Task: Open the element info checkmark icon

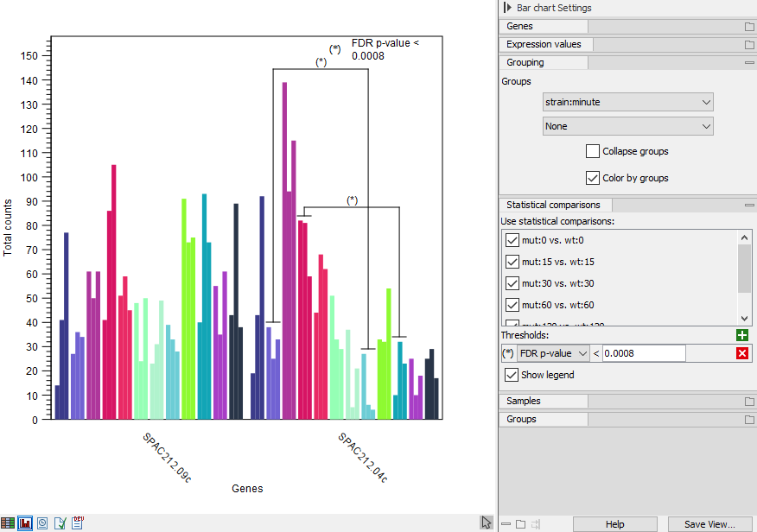Action: coord(59,522)
